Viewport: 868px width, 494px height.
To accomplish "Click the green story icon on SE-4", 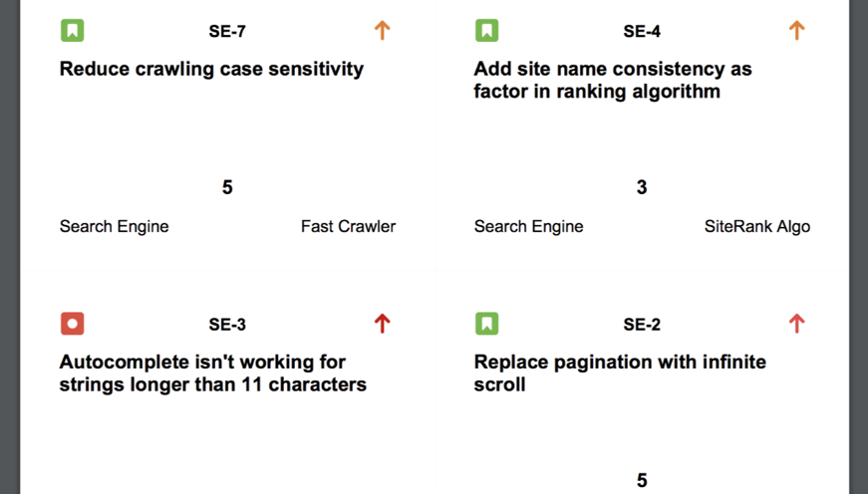I will point(486,31).
